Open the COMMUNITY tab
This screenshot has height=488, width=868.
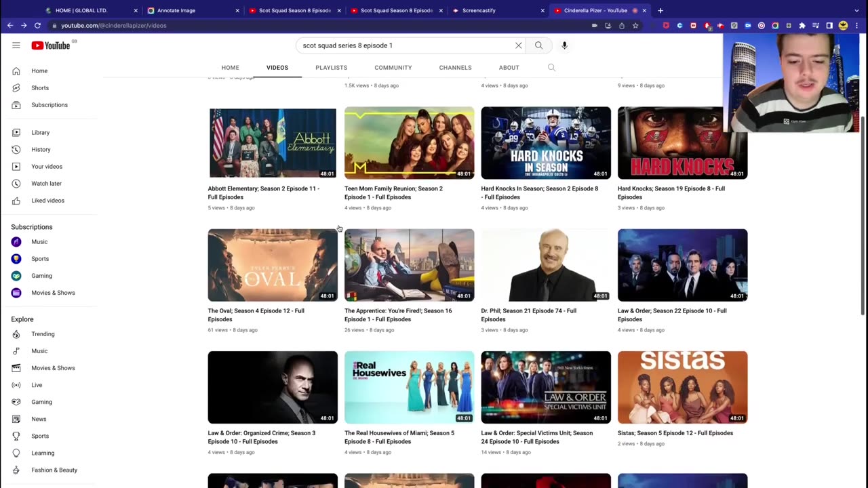[x=393, y=68]
